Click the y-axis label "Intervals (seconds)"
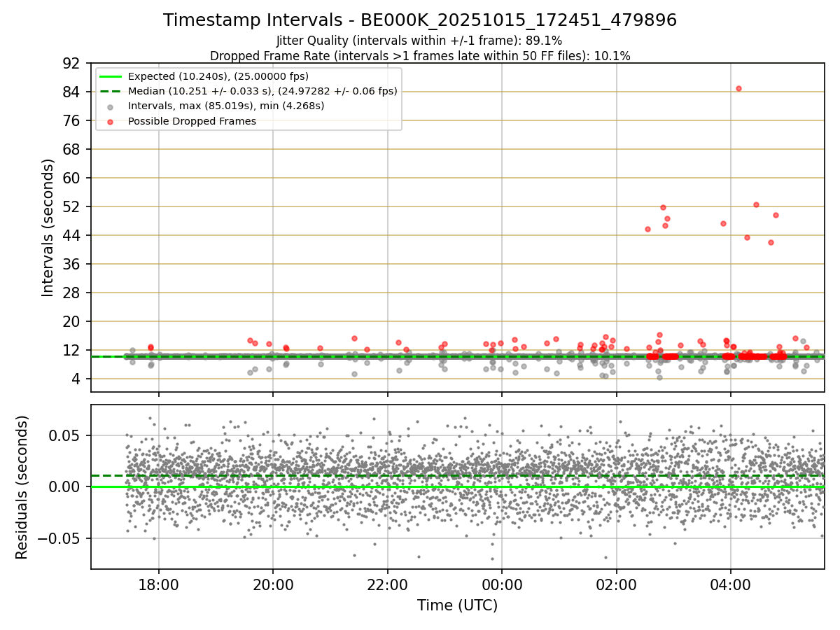Screen dimensions: 840x630 coord(48,227)
